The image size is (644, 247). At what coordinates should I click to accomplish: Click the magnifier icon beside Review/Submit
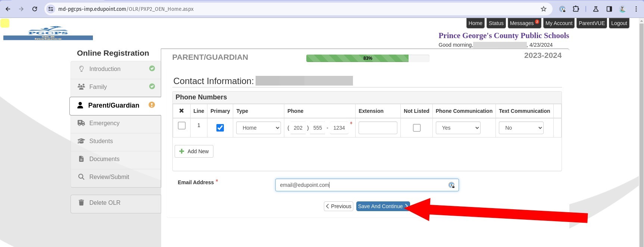(x=81, y=177)
